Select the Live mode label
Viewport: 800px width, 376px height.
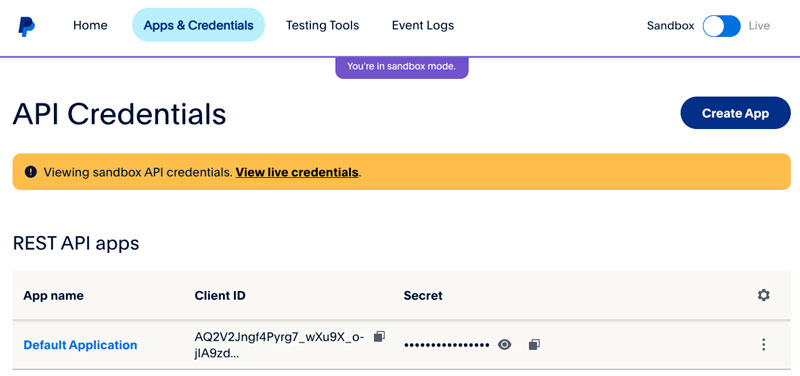(759, 26)
